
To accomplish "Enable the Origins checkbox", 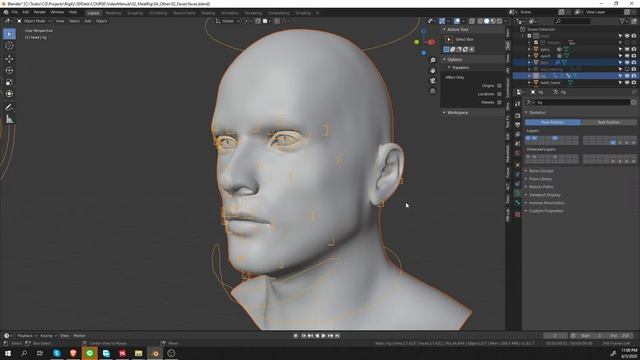I will click(x=499, y=86).
